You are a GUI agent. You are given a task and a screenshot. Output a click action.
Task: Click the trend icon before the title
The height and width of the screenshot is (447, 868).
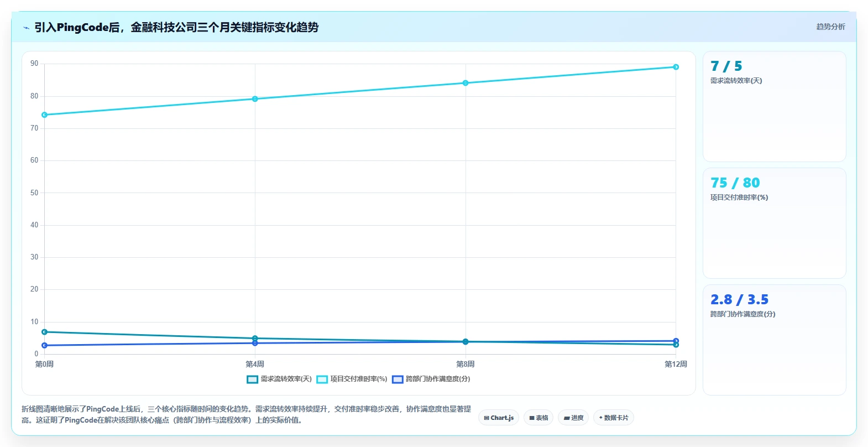(x=26, y=27)
